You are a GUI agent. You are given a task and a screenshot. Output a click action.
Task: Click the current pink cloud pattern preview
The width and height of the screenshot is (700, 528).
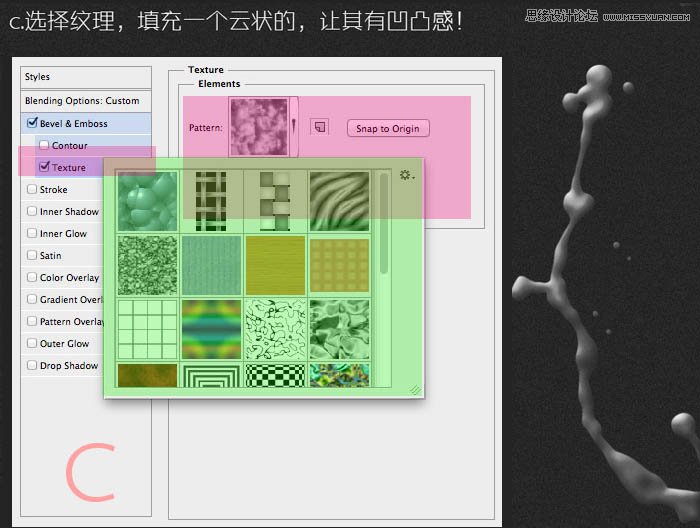point(259,127)
